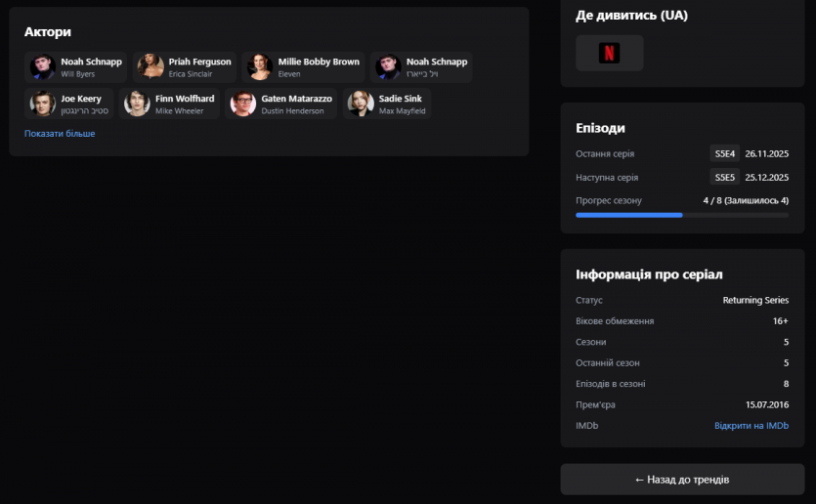Viewport: 816px width, 504px height.
Task: Open the Eleven character card name
Action: coord(289,74)
